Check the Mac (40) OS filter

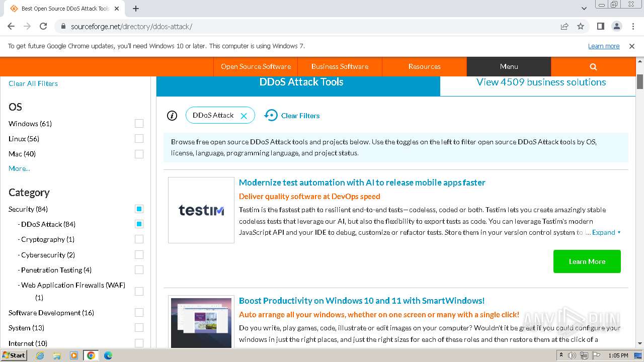(x=139, y=154)
